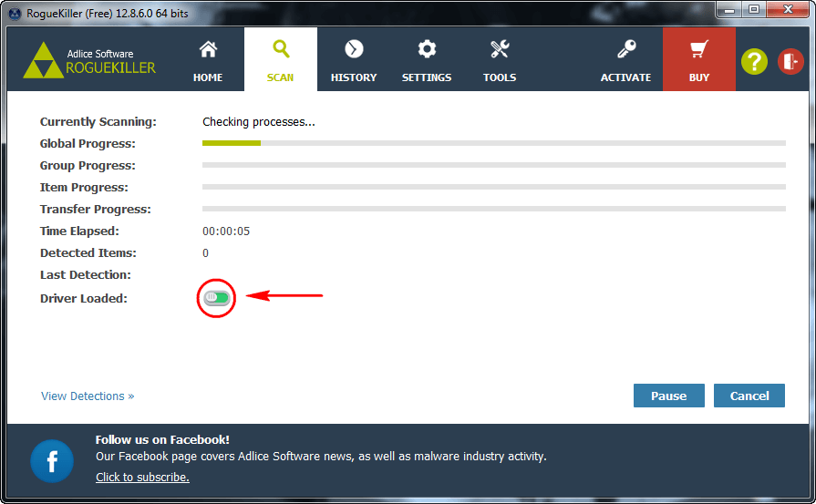Open Tools via the wrench icon
Screen dimensions: 816x504
click(500, 49)
